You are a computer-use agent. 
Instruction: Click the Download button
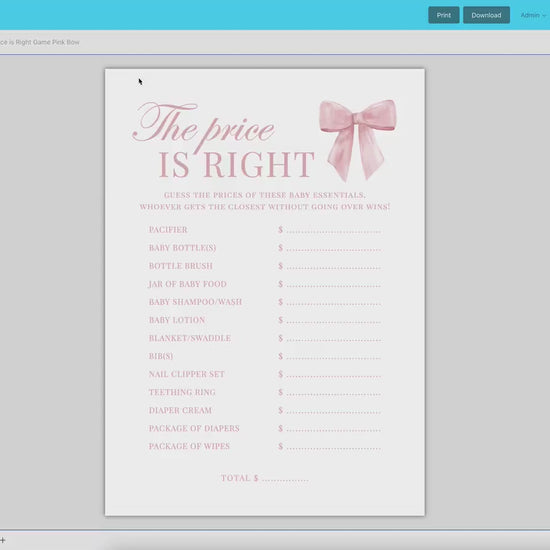tap(486, 15)
